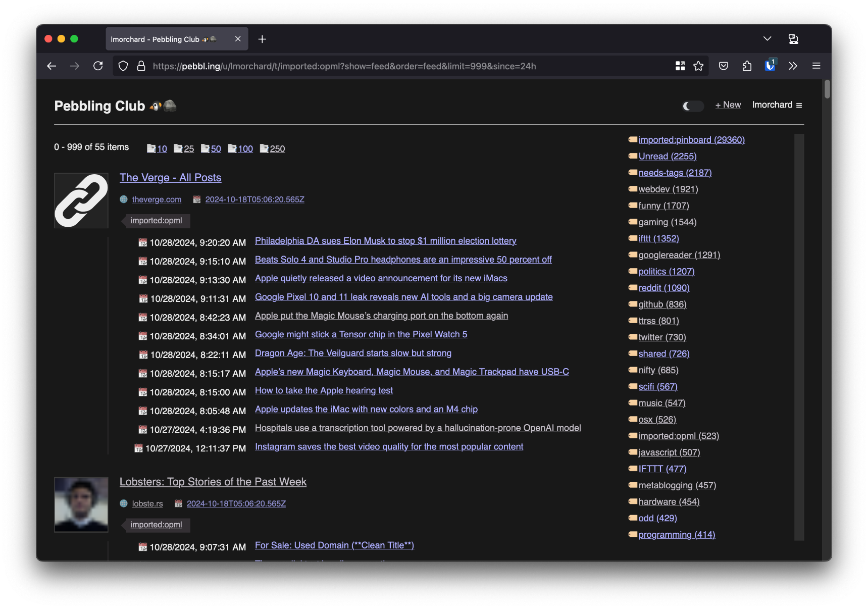Reload the current page

98,66
